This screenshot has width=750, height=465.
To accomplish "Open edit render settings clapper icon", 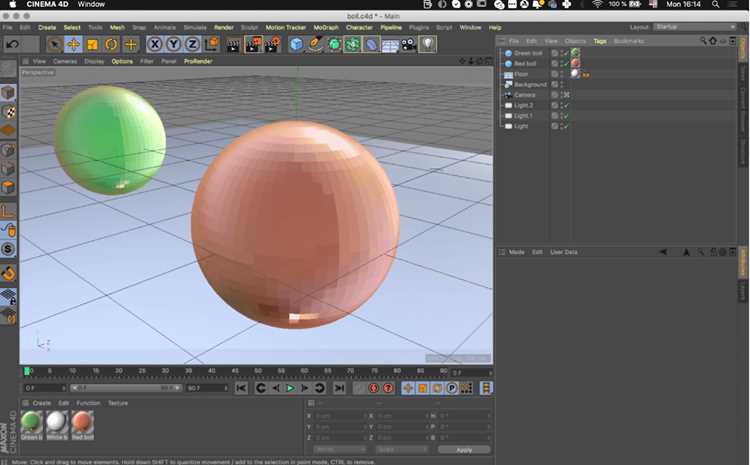I will (x=272, y=44).
